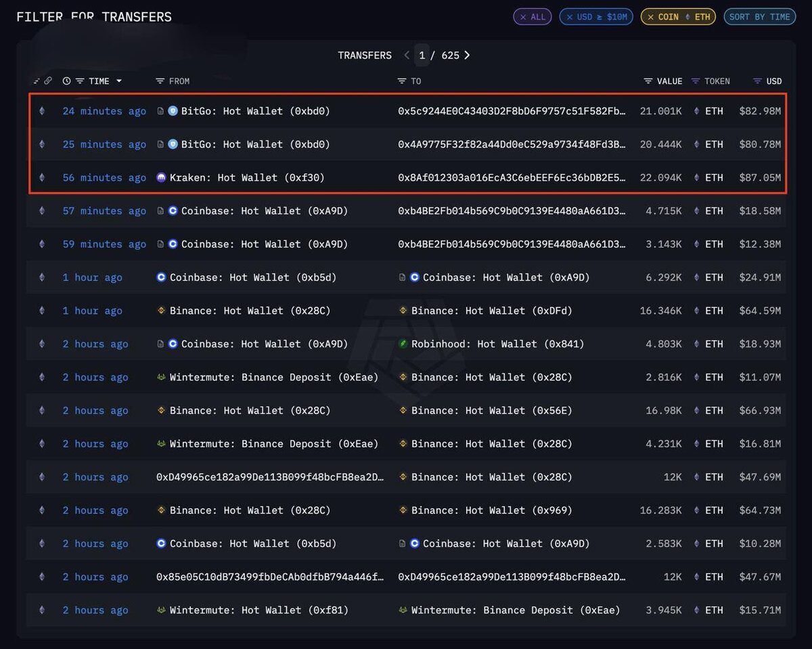Click Coinbase logo in 57 minutes ago row

click(173, 210)
